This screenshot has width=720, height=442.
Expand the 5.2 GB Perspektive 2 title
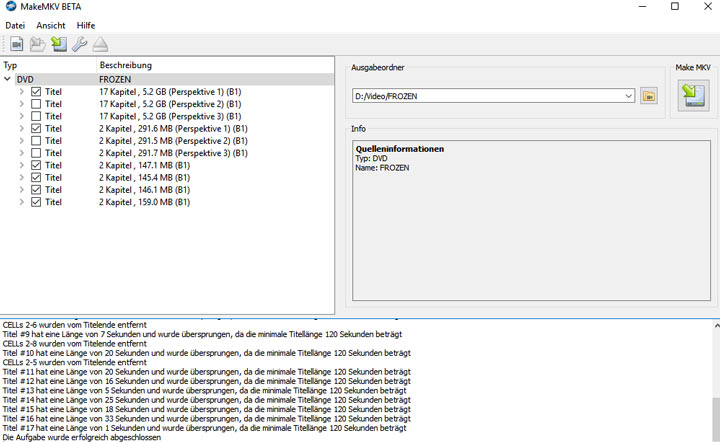coord(21,104)
